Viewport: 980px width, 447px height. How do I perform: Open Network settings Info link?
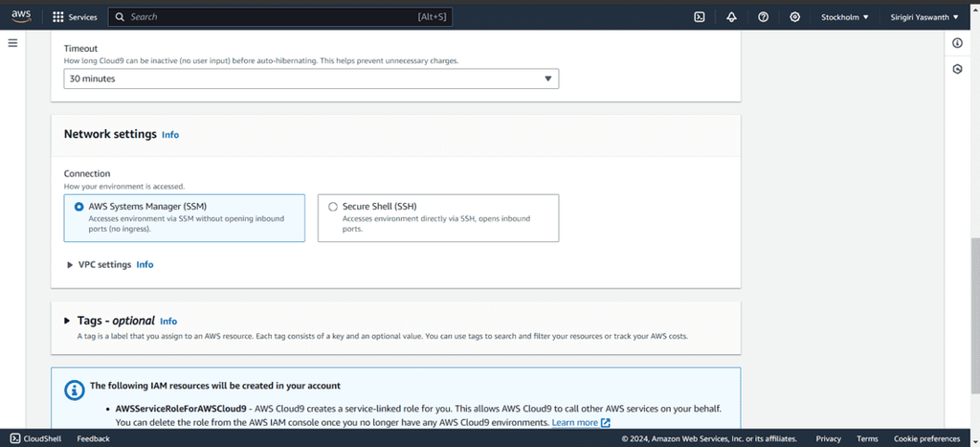(170, 134)
